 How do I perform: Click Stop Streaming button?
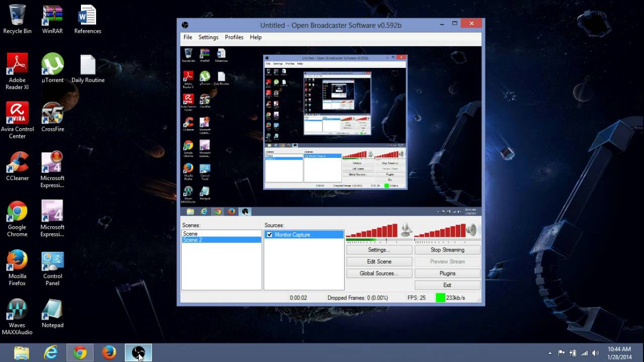point(447,250)
